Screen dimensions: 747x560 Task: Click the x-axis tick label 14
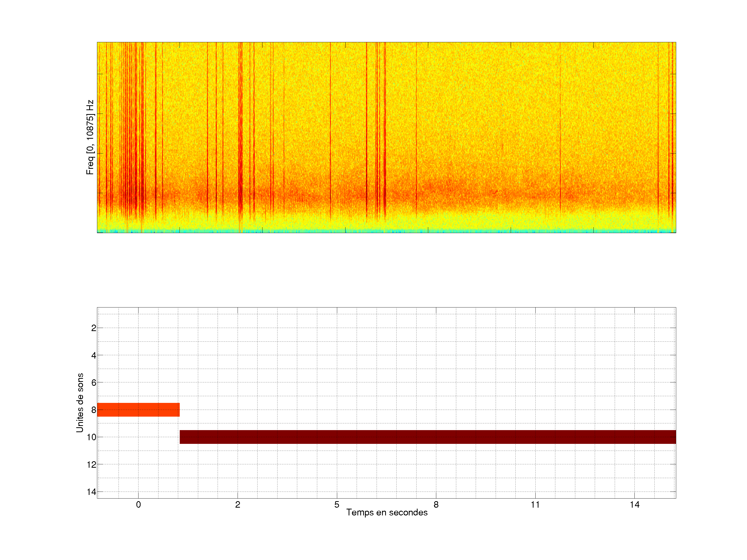(634, 505)
